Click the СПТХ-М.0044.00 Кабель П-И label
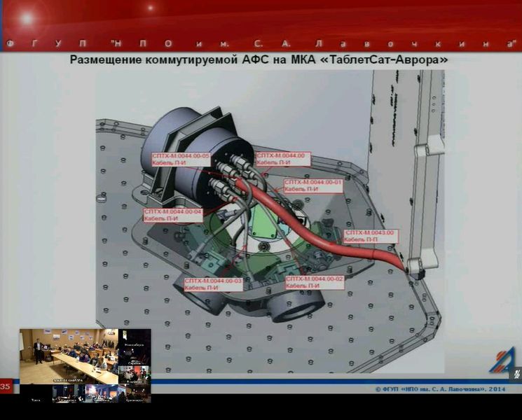 [281, 159]
